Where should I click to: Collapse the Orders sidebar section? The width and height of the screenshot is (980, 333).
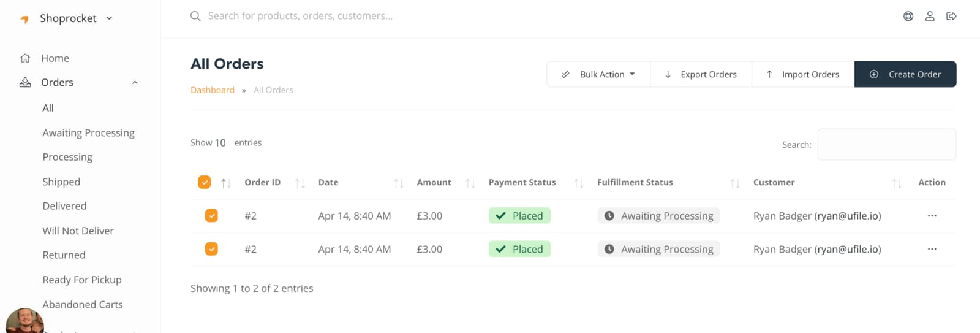pos(135,83)
